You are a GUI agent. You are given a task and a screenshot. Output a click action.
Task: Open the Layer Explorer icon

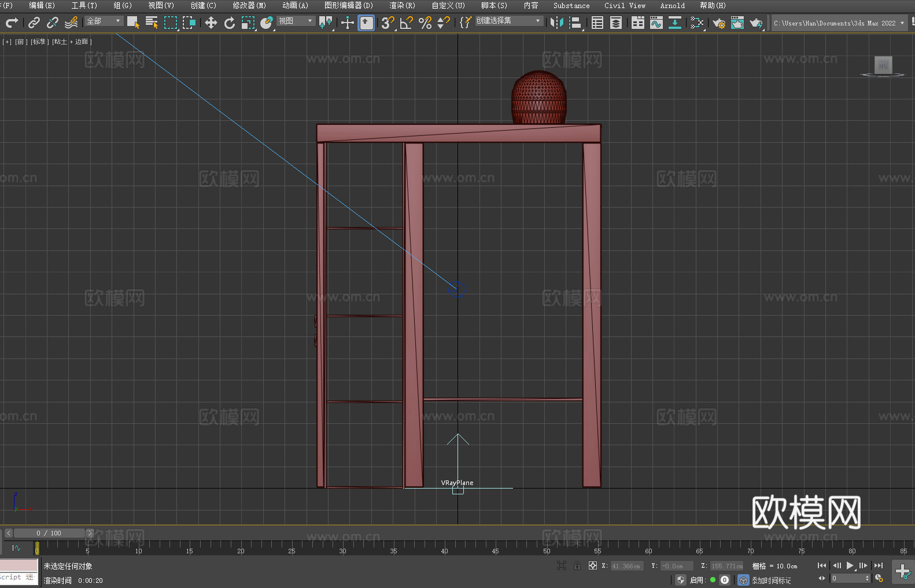(x=616, y=23)
